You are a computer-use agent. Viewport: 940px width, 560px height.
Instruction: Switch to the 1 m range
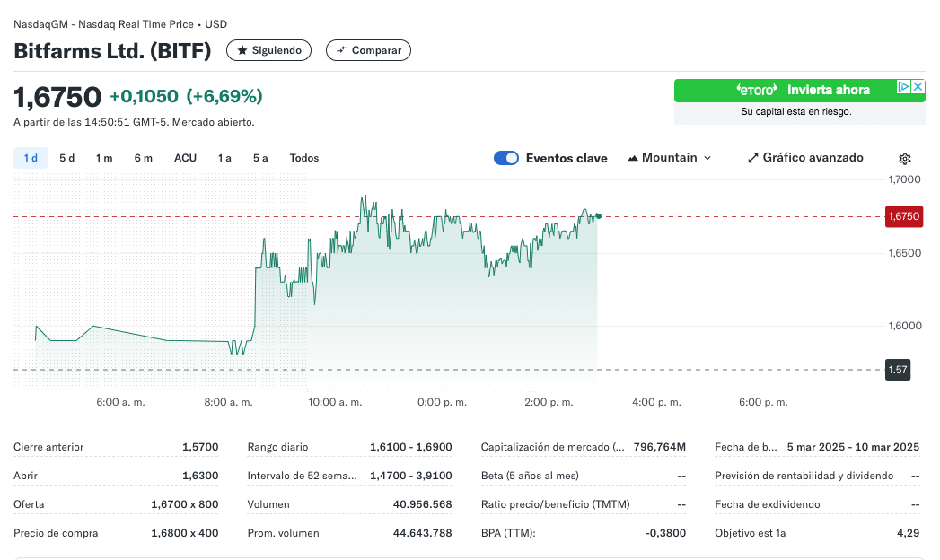[104, 158]
